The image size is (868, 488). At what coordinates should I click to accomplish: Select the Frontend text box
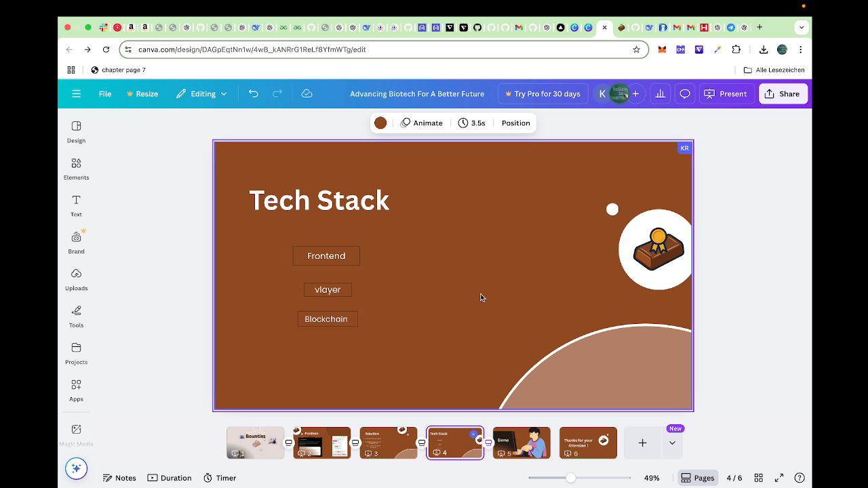(x=326, y=256)
